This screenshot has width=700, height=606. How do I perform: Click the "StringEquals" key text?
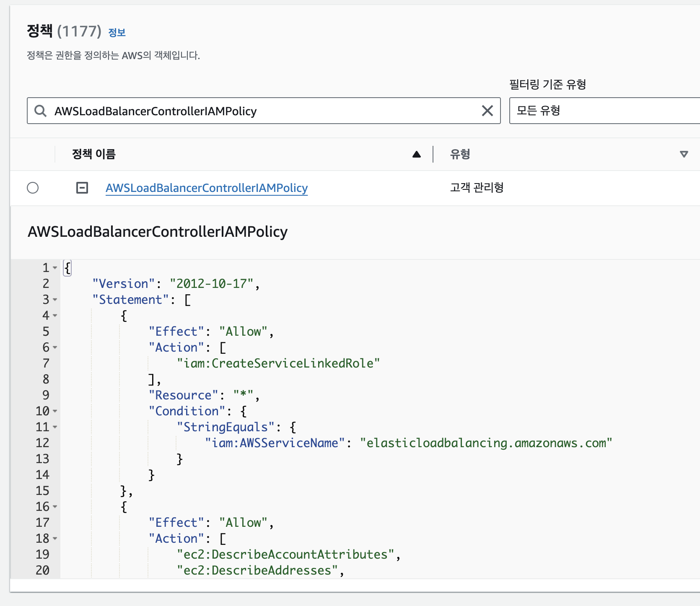226,427
